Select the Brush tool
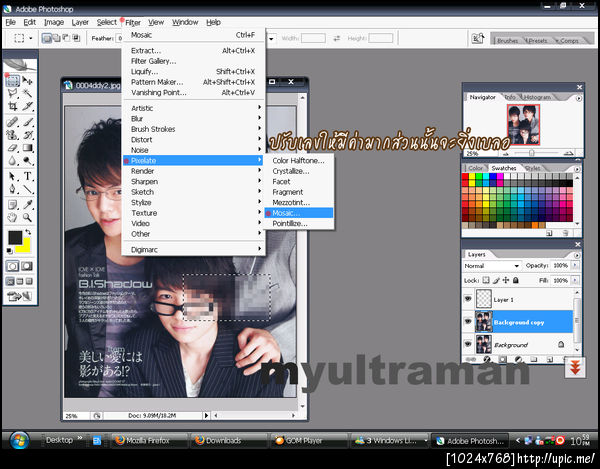The image size is (600, 469). (28, 122)
